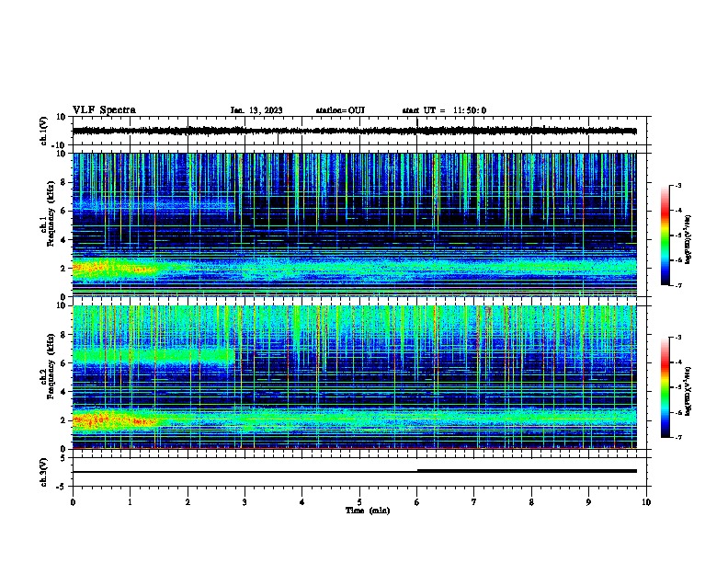Click the "4" tick on the time axis

pyautogui.click(x=302, y=502)
